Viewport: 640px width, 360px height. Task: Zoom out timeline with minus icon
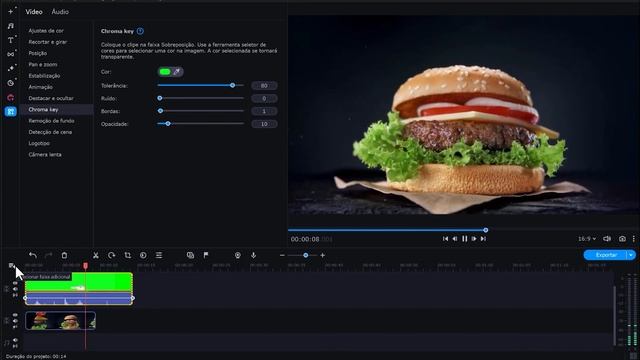click(282, 255)
